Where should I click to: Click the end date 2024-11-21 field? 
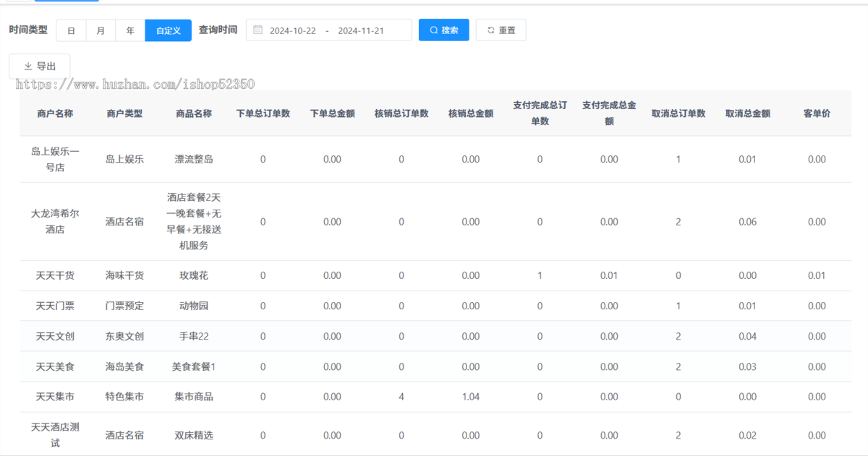click(x=361, y=30)
